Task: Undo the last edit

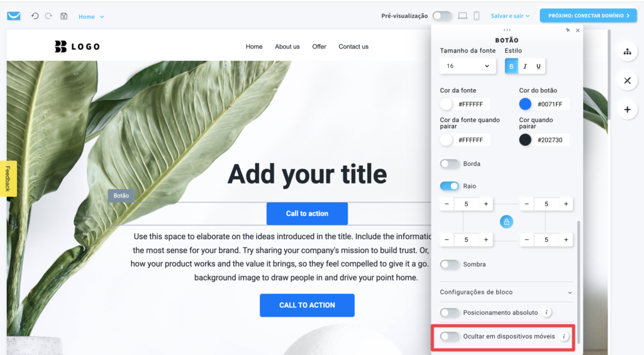Action: [x=35, y=16]
